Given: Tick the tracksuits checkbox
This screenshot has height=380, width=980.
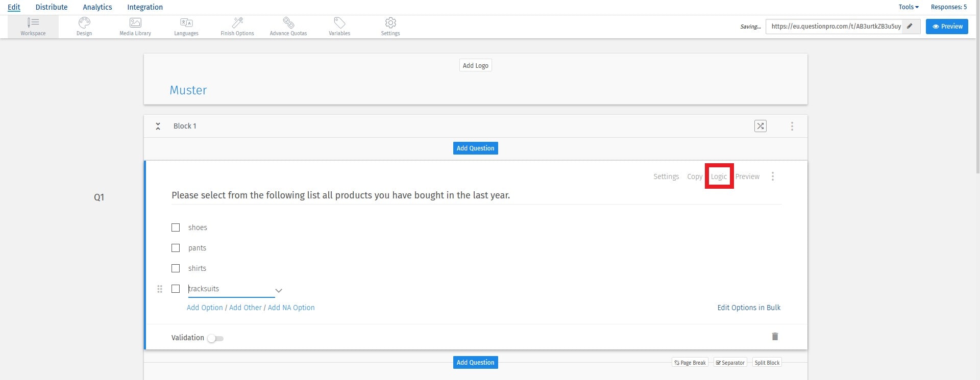Looking at the screenshot, I should (x=176, y=289).
